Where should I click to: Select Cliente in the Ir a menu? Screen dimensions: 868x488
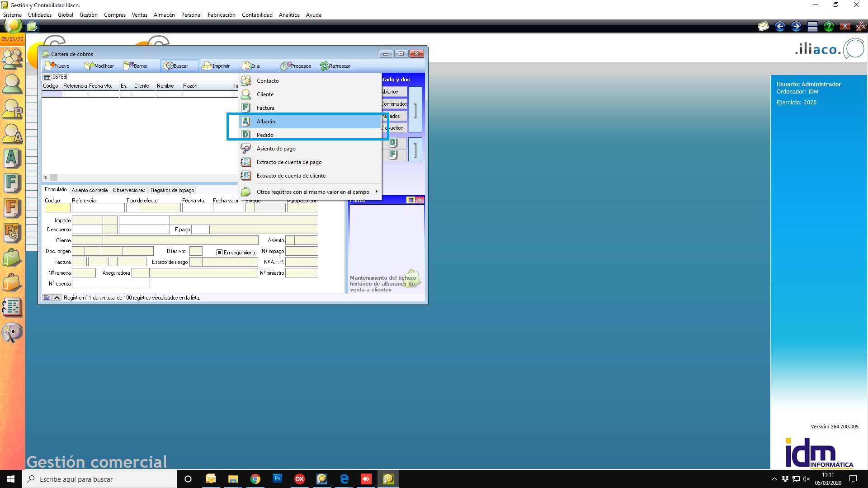click(310, 94)
